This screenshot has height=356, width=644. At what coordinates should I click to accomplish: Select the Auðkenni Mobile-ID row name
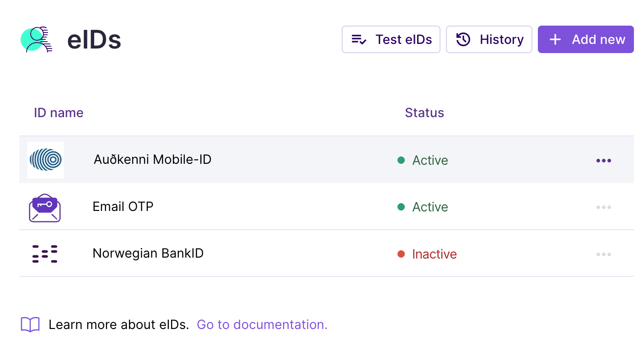pos(152,160)
